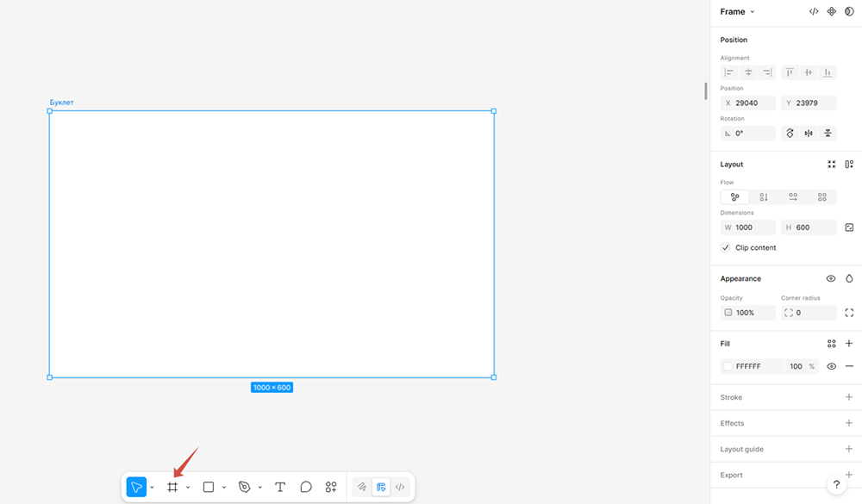Select the Text tool

point(280,487)
